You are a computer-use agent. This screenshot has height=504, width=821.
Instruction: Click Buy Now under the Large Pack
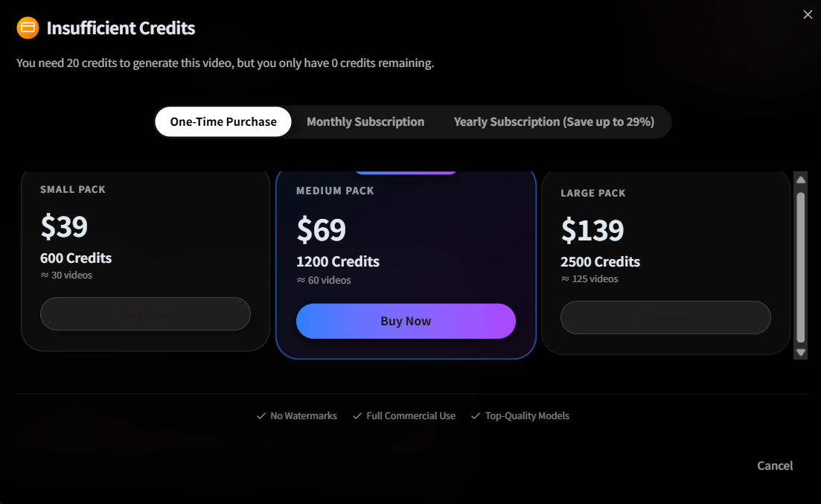665,317
